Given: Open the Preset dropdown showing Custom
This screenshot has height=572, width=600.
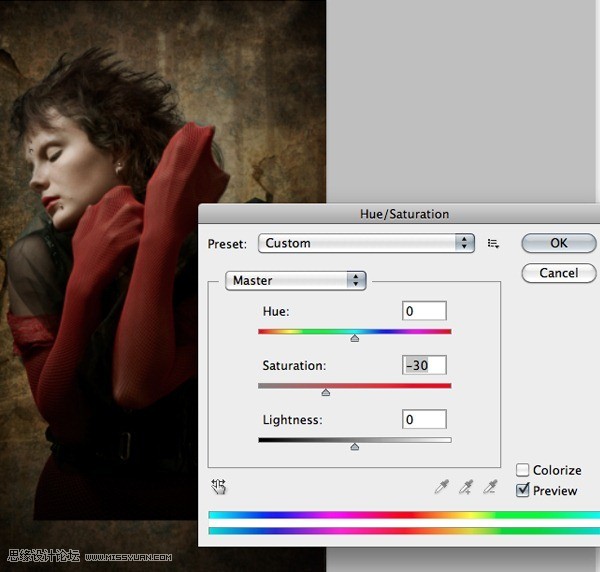Looking at the screenshot, I should point(366,243).
